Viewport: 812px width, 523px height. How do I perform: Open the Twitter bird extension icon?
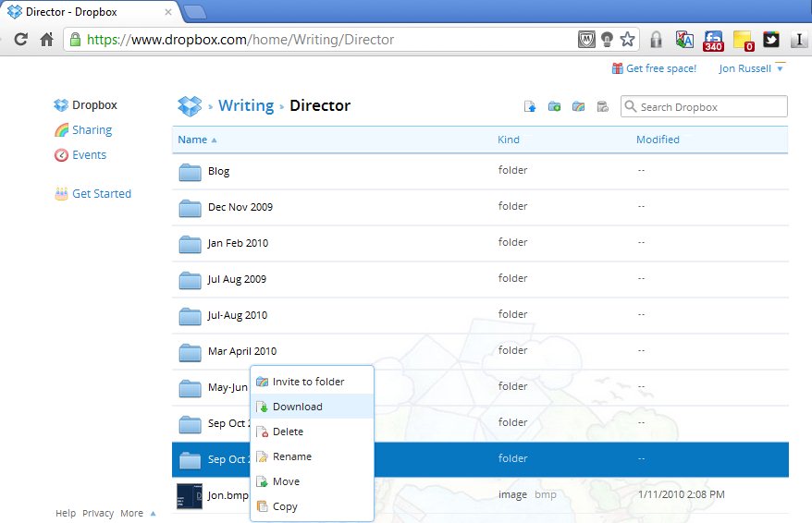tap(771, 40)
